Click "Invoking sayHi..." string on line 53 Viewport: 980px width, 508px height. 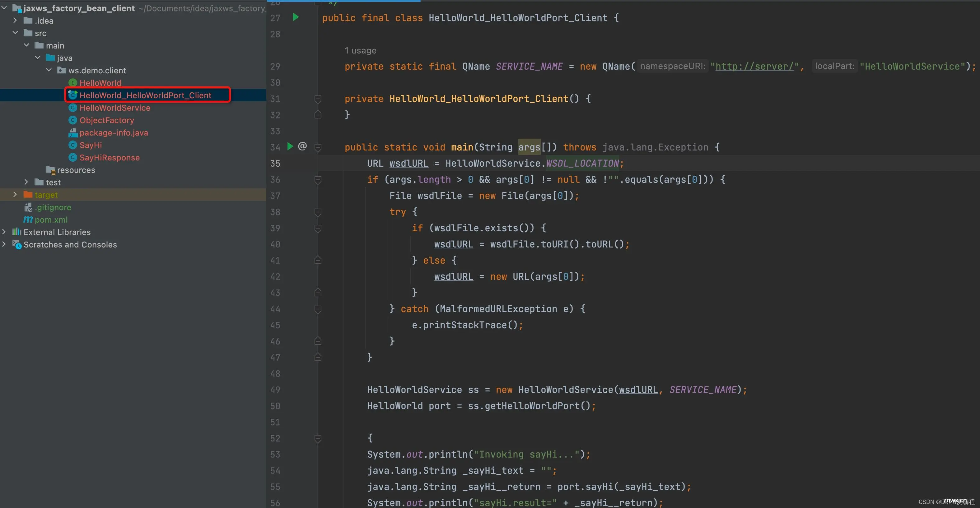point(526,455)
